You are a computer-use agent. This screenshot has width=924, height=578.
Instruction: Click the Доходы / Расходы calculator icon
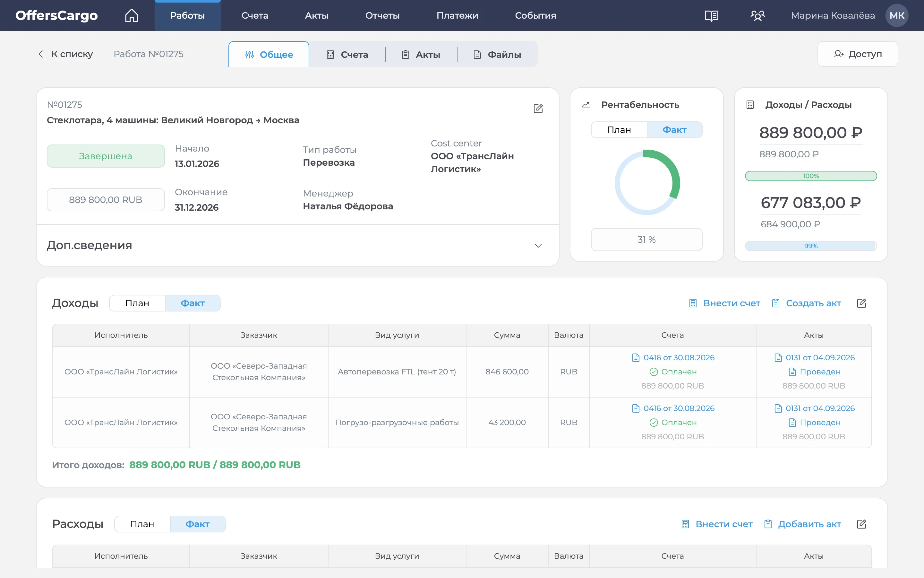click(750, 105)
